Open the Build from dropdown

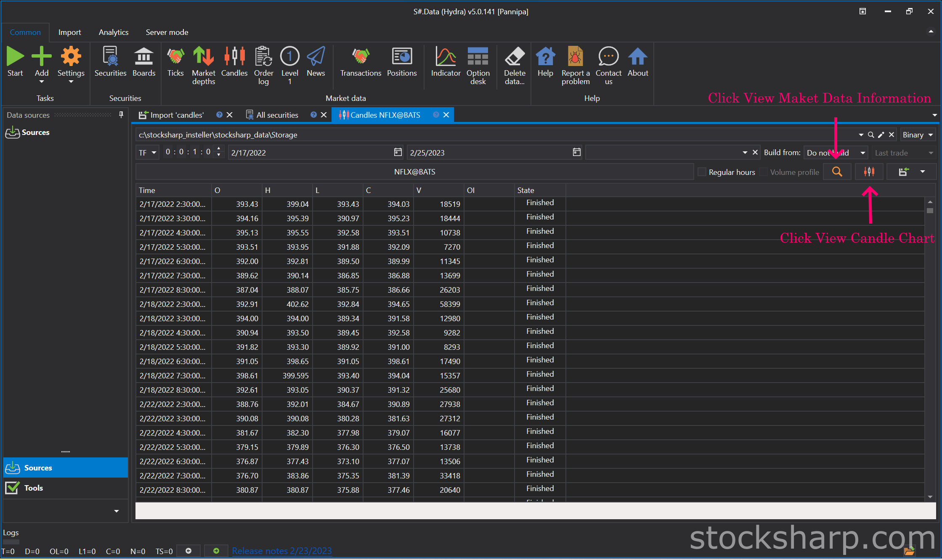point(836,153)
